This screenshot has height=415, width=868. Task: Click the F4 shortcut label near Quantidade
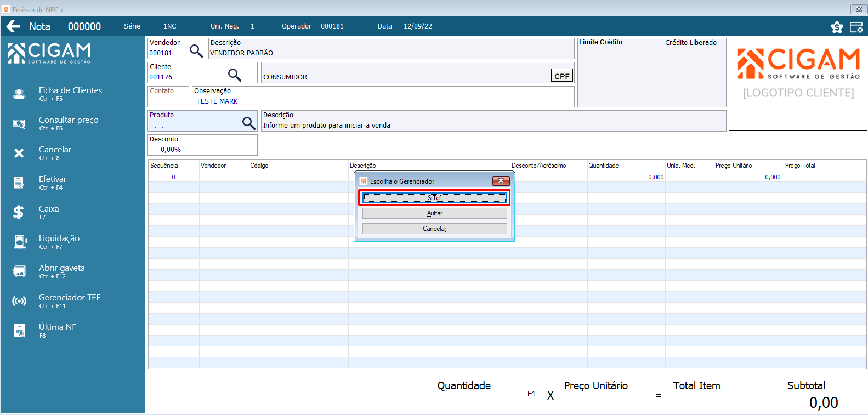[x=531, y=394]
